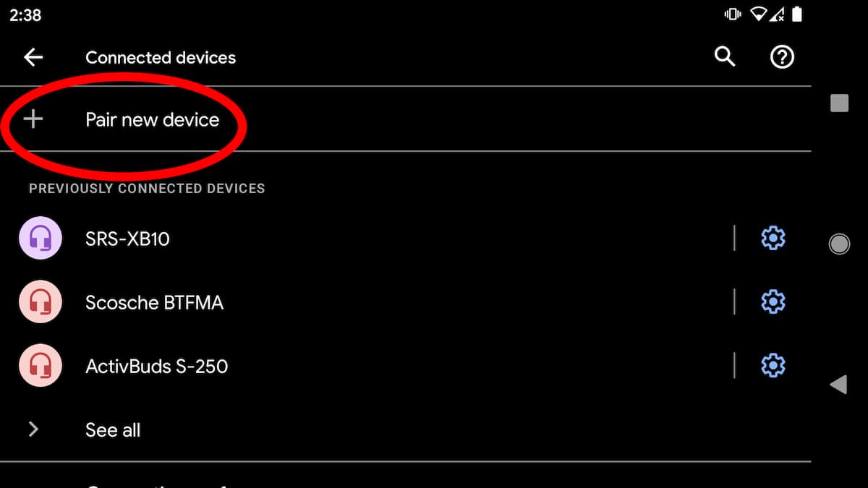Image resolution: width=868 pixels, height=488 pixels.
Task: Select Pair new device
Action: [152, 119]
